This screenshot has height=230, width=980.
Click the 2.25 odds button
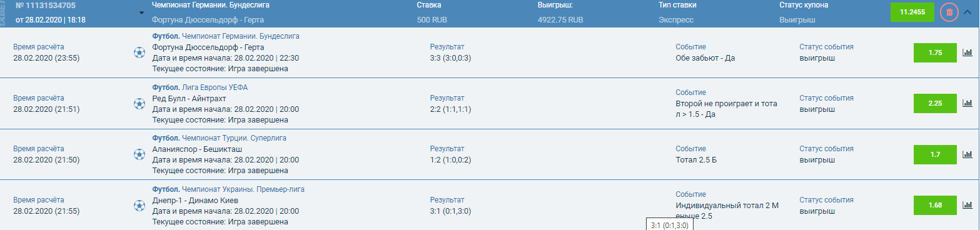pyautogui.click(x=935, y=103)
